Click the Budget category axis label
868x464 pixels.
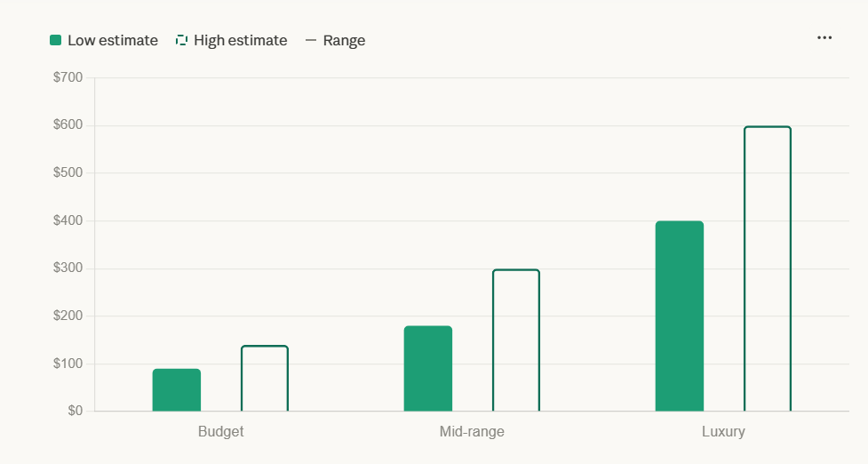[221, 431]
